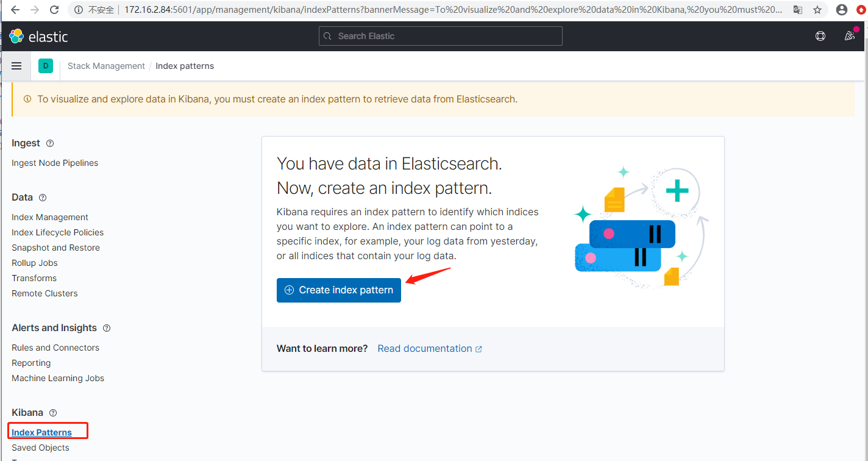Open the browser profile avatar
The width and height of the screenshot is (868, 461).
[x=842, y=10]
